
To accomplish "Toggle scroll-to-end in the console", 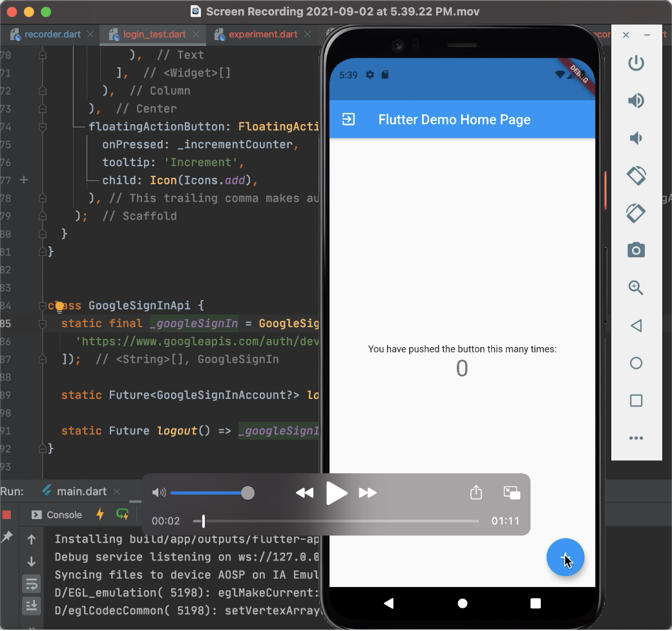I will pyautogui.click(x=31, y=606).
